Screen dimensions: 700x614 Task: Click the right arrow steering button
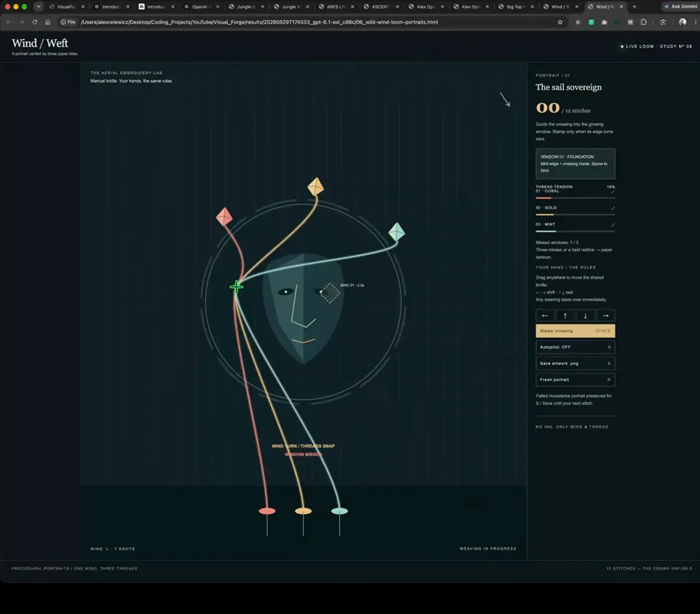click(x=606, y=316)
